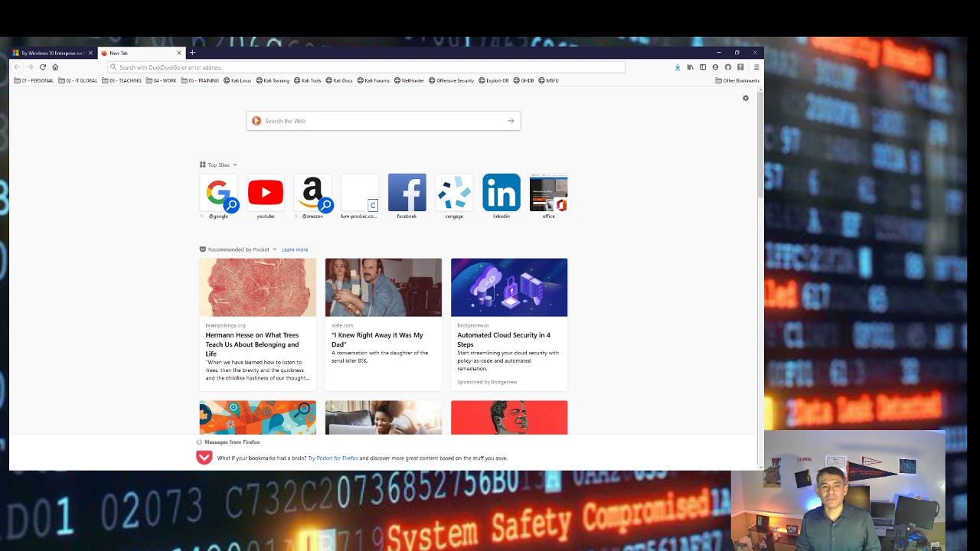Open Kali Tools bookmark
The width and height of the screenshot is (980, 551).
pos(308,80)
